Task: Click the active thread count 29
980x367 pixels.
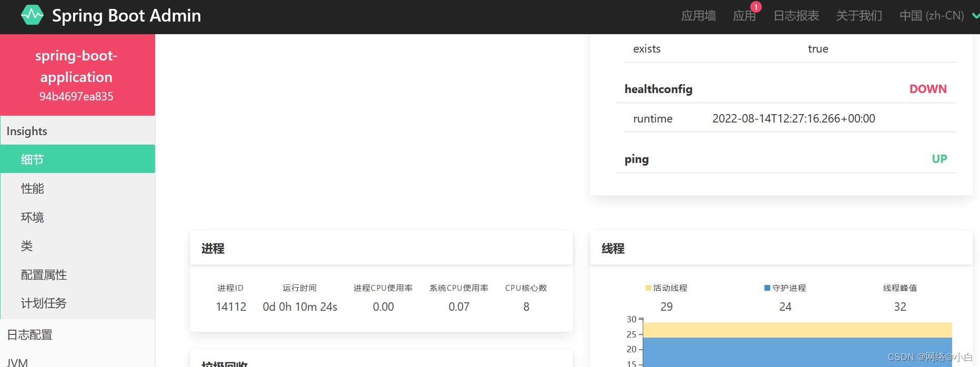Action: (x=667, y=307)
